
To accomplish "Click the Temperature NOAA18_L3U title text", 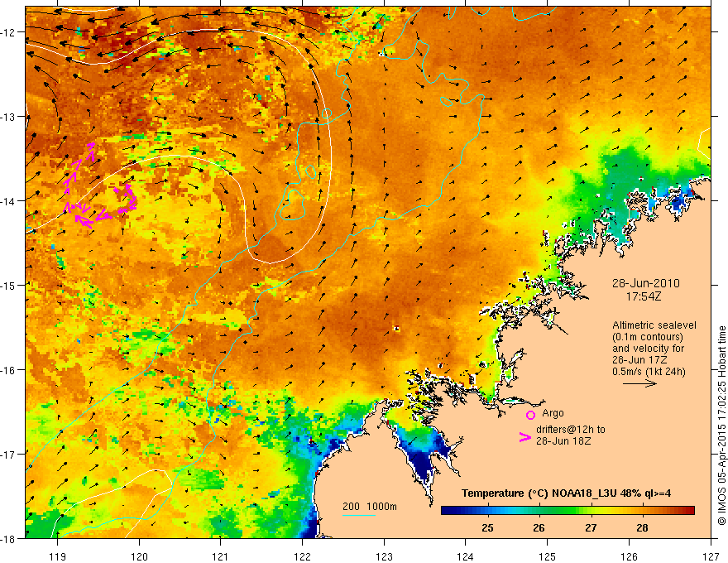I will 566,493.
